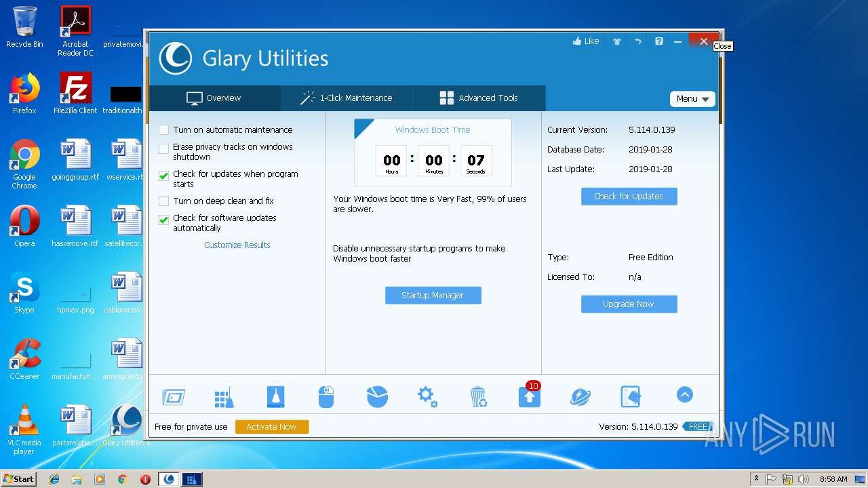Select the CCleaner desktop icon
The height and width of the screenshot is (488, 868).
[x=24, y=359]
